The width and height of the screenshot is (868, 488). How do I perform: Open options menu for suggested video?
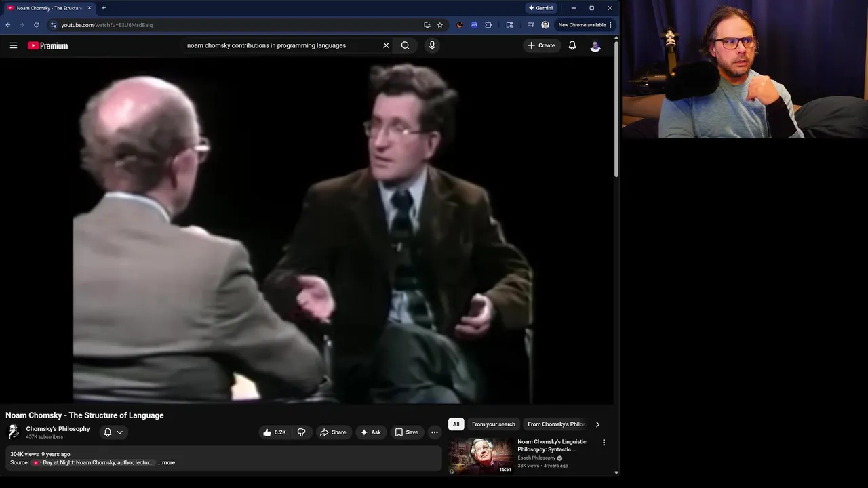coord(604,443)
